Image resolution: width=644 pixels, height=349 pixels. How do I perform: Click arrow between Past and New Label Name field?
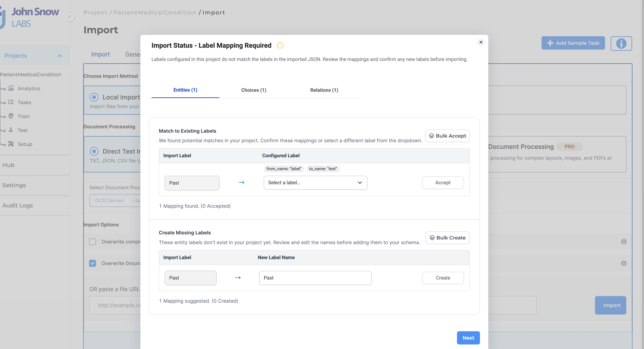pyautogui.click(x=238, y=277)
